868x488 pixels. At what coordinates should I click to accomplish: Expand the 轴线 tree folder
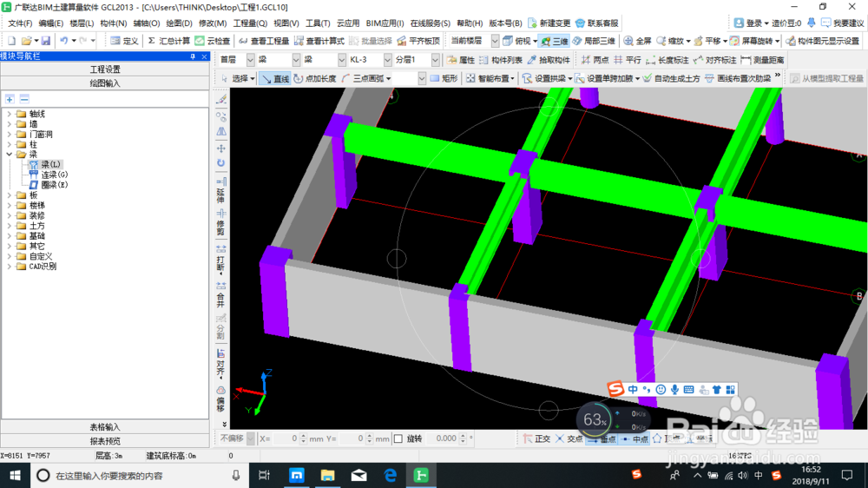tap(9, 114)
